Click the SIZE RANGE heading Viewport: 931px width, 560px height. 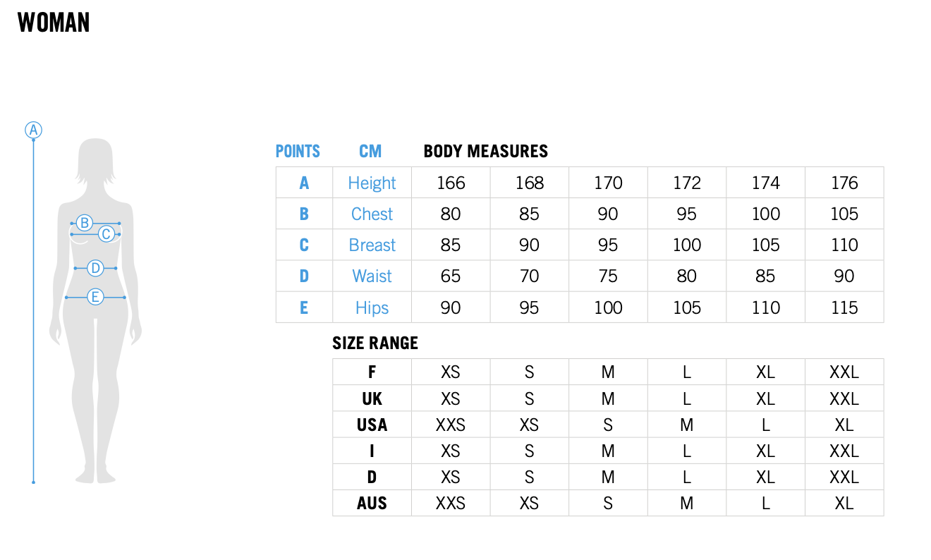point(375,343)
